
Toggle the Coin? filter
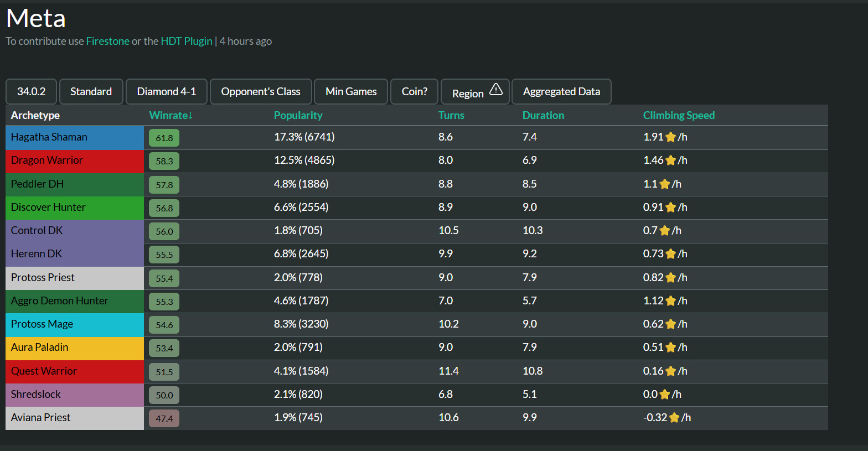tap(414, 91)
